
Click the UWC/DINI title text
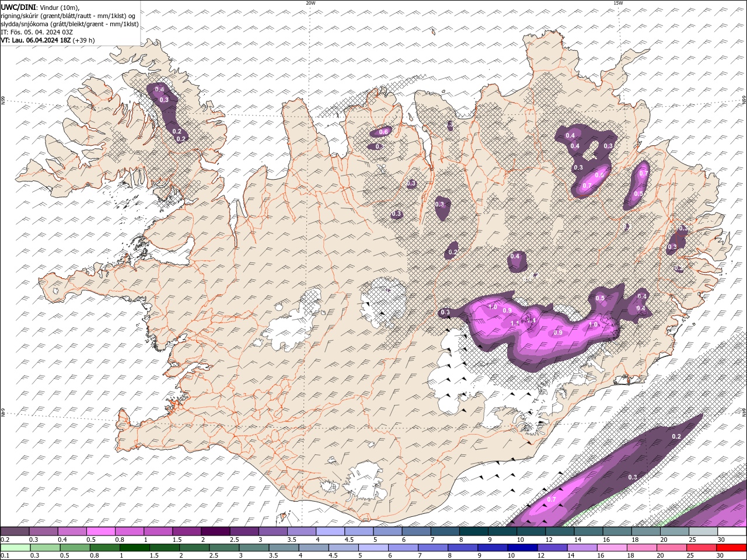pos(18,7)
